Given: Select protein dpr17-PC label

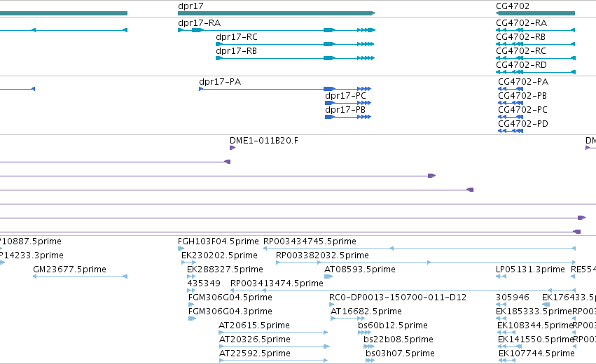Looking at the screenshot, I should (x=345, y=96).
